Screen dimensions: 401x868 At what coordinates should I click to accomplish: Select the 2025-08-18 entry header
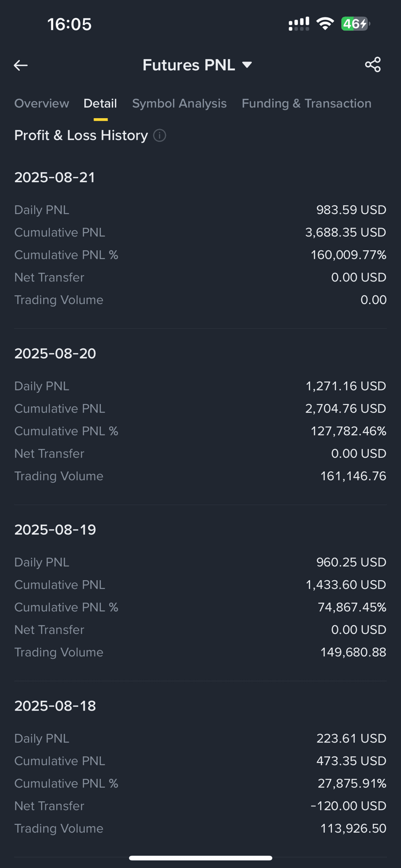tap(55, 706)
